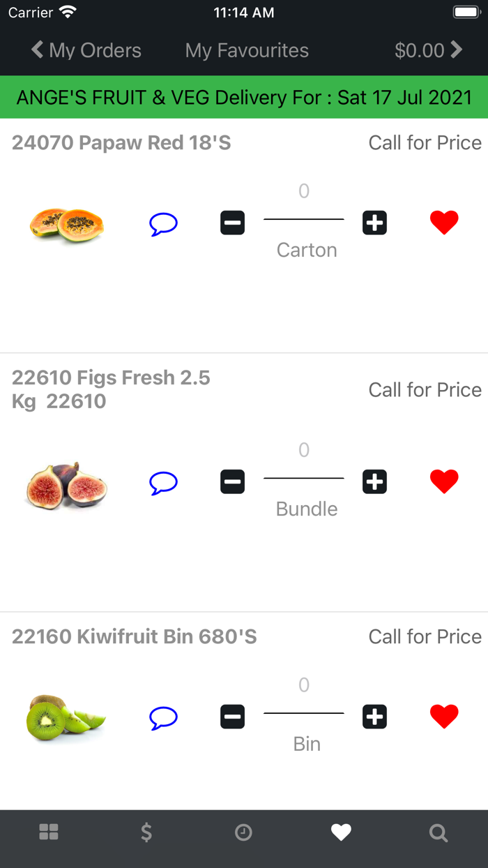Select the dollar pricing icon in bottom bar
Image resolution: width=488 pixels, height=868 pixels.
146,832
